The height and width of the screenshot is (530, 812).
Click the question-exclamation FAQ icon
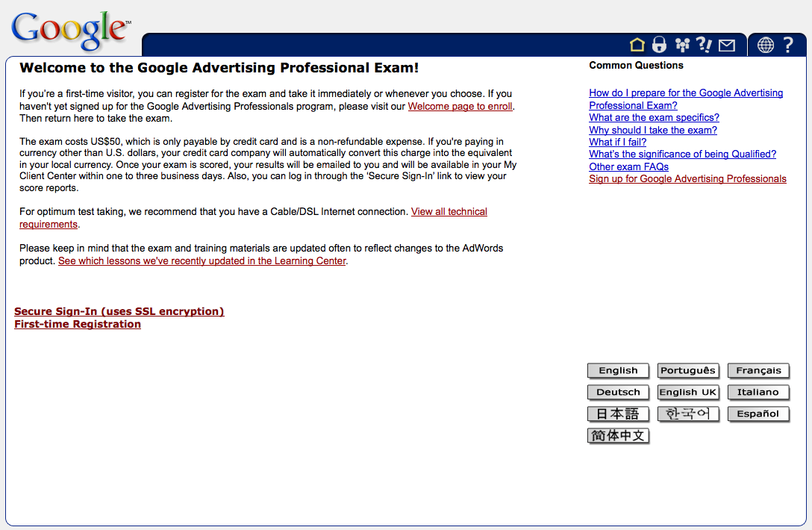pos(704,45)
